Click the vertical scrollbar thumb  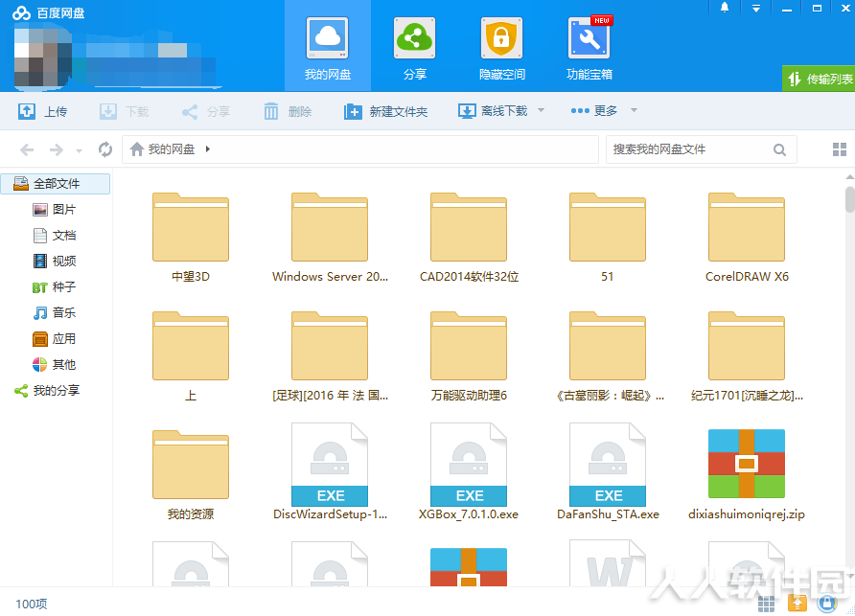click(849, 199)
